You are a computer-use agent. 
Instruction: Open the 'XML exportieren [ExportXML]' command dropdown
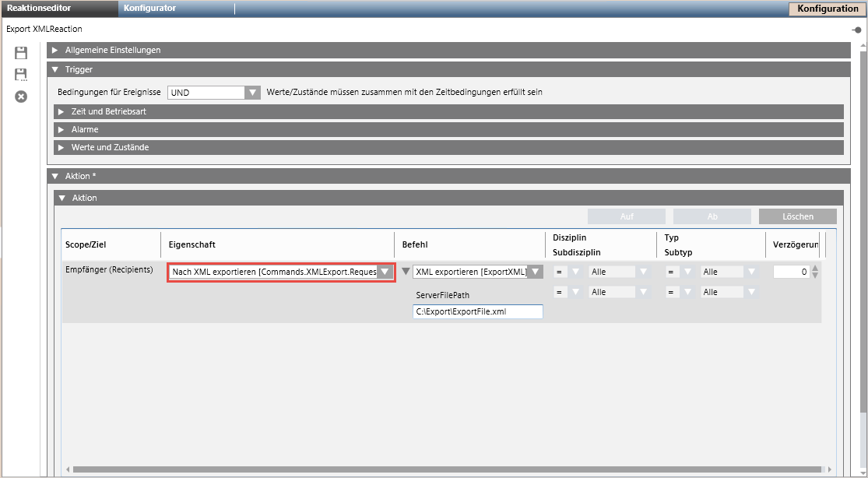click(x=535, y=272)
